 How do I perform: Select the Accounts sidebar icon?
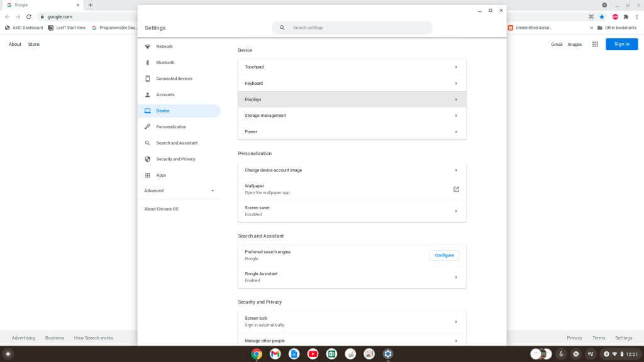[147, 95]
